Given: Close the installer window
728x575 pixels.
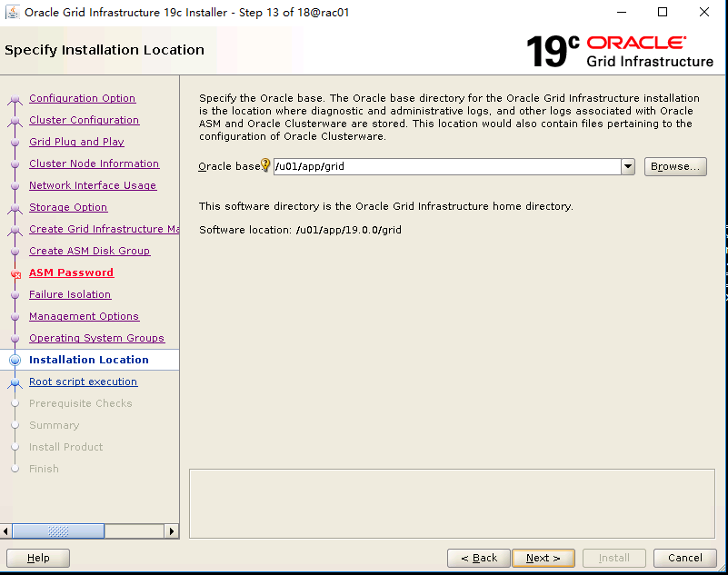Looking at the screenshot, I should (704, 12).
